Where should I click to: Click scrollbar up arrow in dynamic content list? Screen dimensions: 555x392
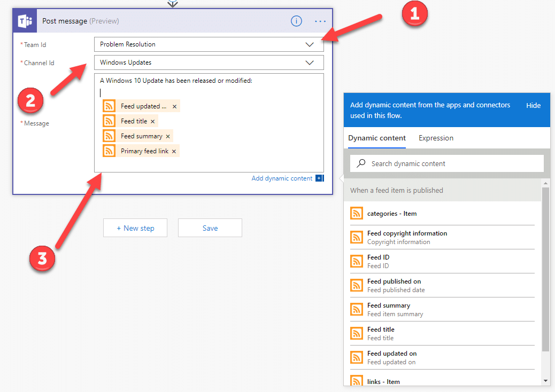point(545,183)
